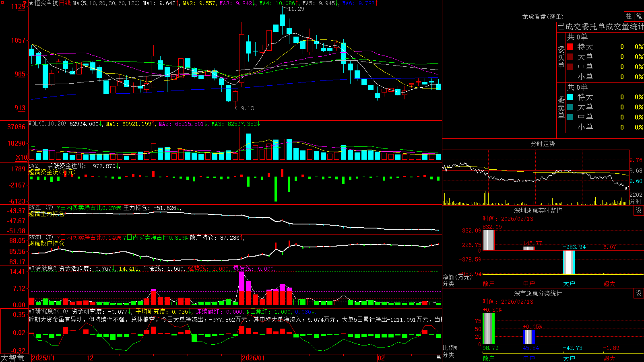The height and width of the screenshot is (362, 644).
Task: Click the MA(5,10,20,30,60,120) indicator parameters
Action: point(107,3)
